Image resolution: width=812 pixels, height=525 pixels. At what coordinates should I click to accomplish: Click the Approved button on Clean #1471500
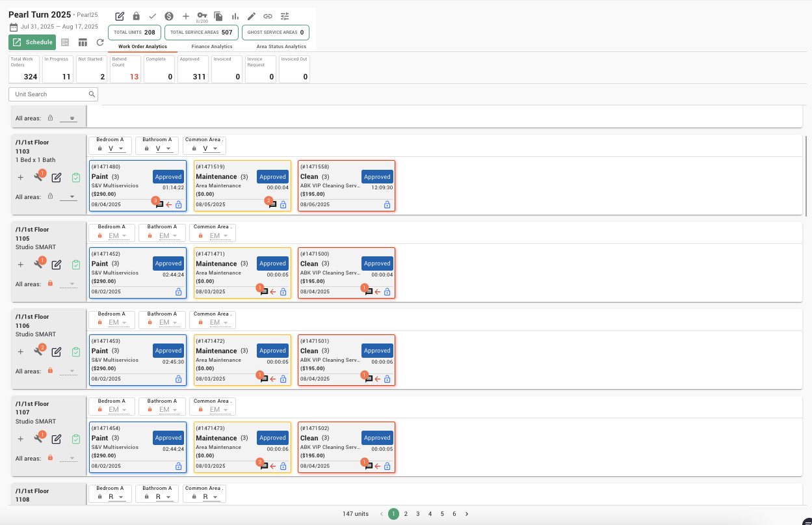tap(377, 263)
